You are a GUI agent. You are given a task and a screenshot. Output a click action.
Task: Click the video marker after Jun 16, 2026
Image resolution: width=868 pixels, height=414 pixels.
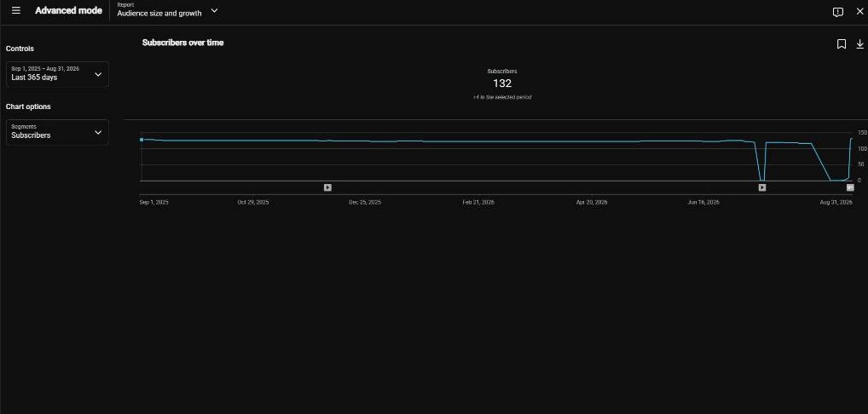coord(762,187)
